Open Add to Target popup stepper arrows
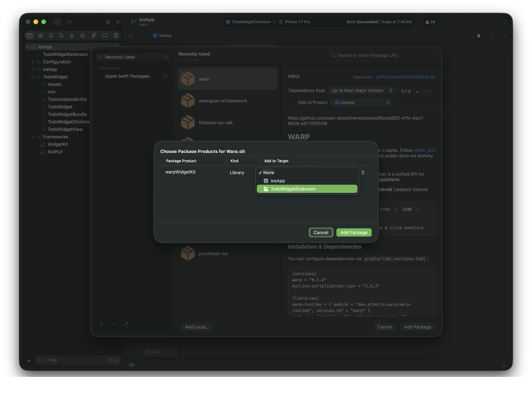 click(363, 173)
